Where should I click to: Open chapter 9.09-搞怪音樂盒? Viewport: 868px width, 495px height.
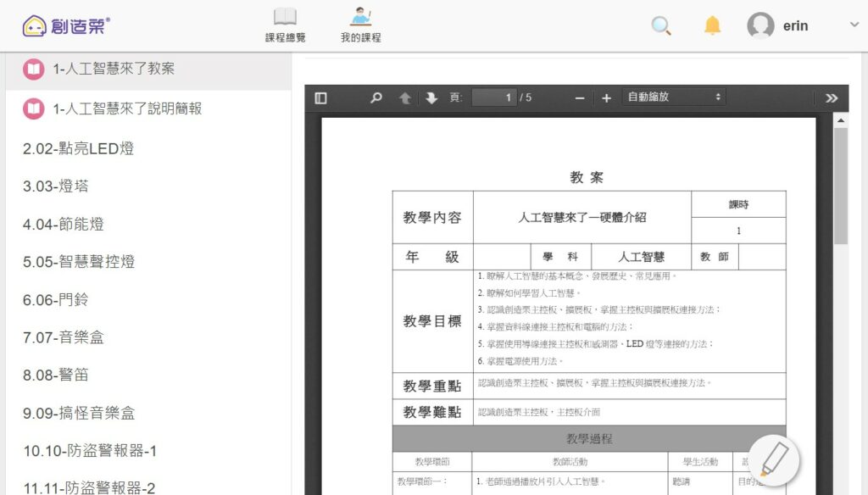tap(79, 413)
